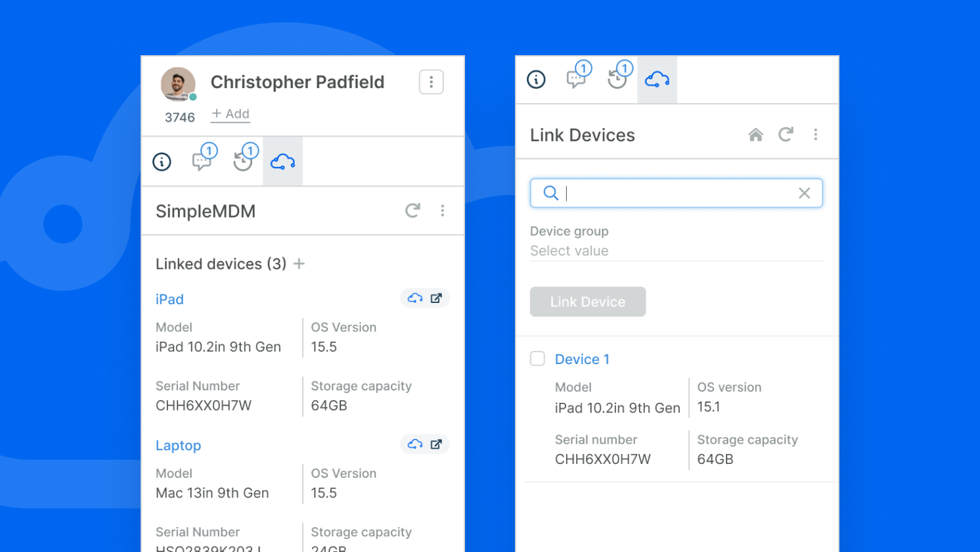Refresh the SimpleMDM panel

point(412,211)
